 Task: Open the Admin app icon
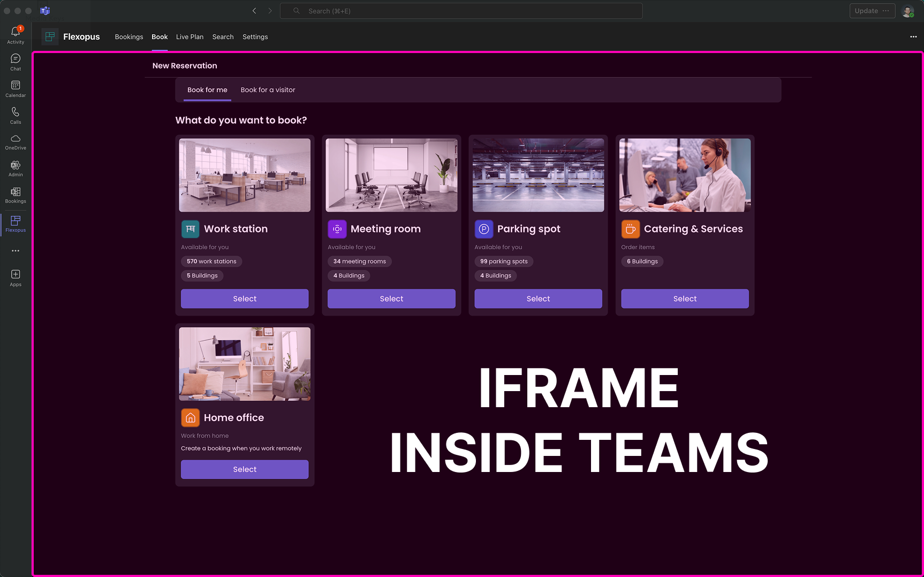[x=16, y=168]
